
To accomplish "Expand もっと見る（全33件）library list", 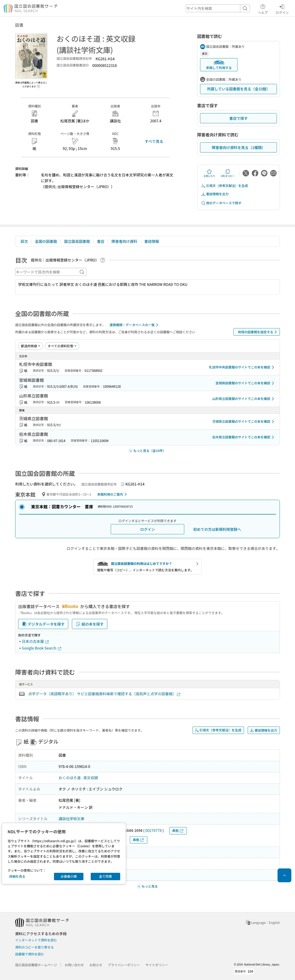I will click(x=147, y=451).
